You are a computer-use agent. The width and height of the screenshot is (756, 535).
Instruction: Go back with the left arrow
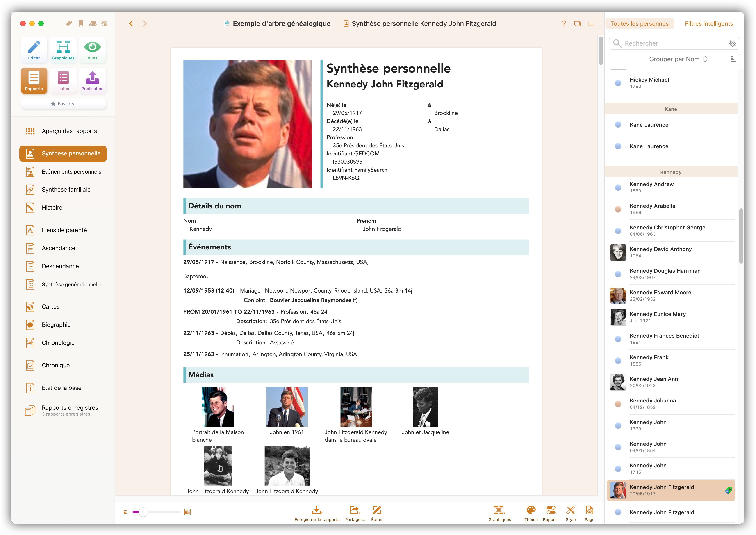[131, 23]
